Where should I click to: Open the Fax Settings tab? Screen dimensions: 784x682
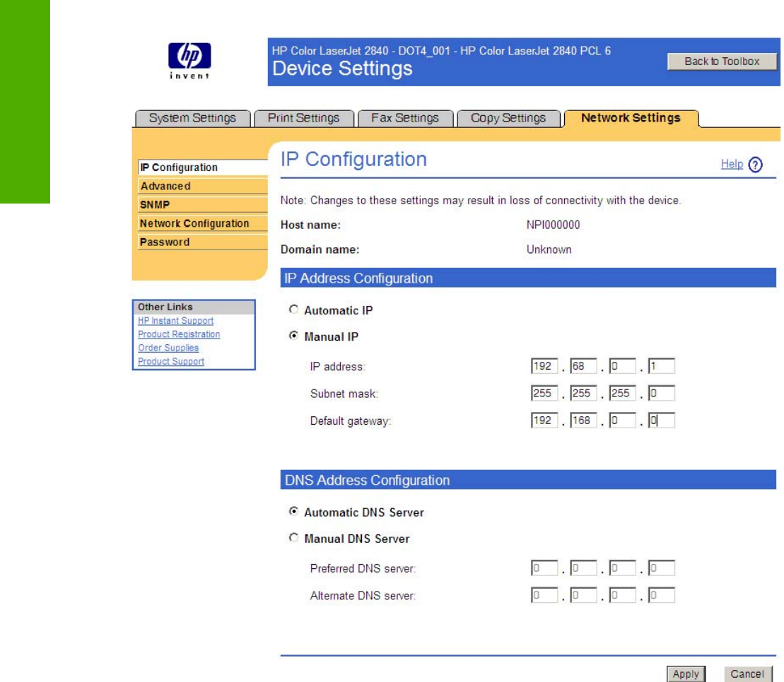pyautogui.click(x=405, y=119)
